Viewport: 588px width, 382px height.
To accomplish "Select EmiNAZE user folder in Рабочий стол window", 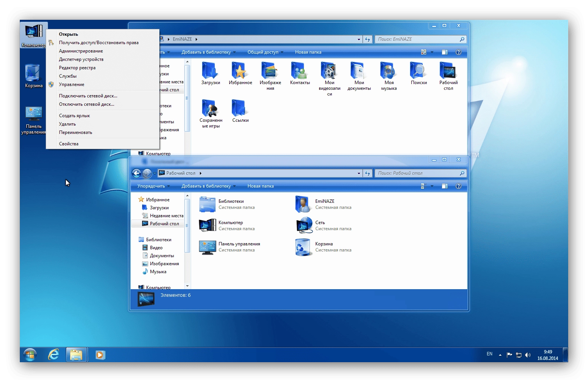I will (324, 204).
